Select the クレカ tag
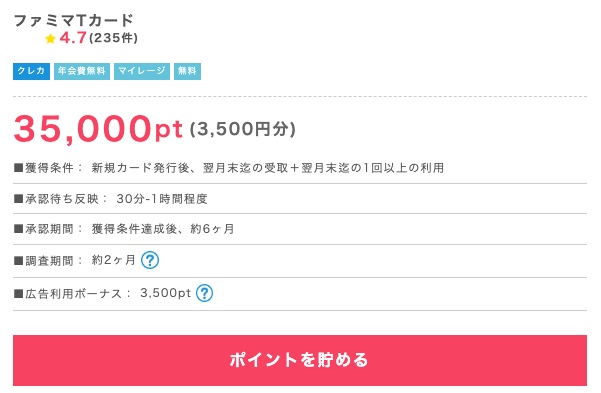Image resolution: width=601 pixels, height=393 pixels. (x=31, y=71)
